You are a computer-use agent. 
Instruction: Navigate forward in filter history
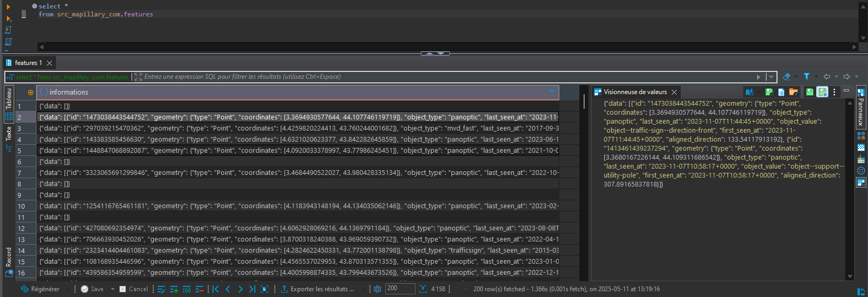tap(846, 77)
